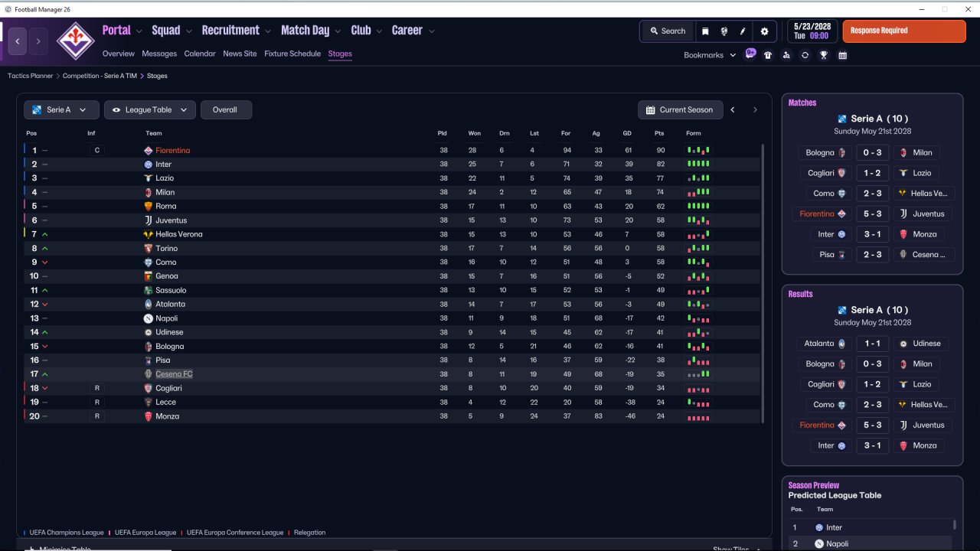Open Atalanta 1 - 1 Udinese score in Results

tap(873, 344)
